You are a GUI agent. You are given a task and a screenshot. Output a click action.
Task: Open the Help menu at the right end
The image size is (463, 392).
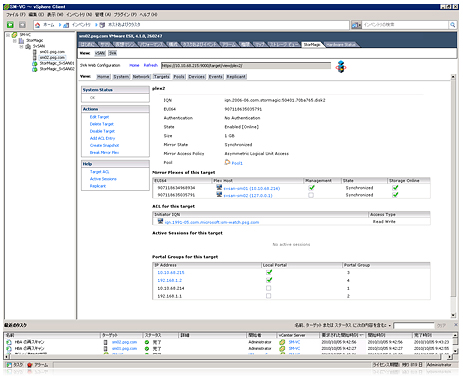pos(148,15)
